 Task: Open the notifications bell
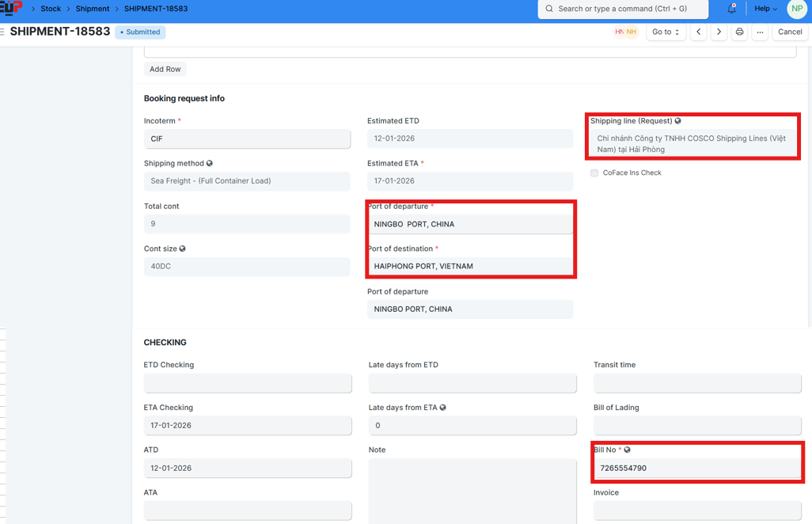[x=731, y=9]
